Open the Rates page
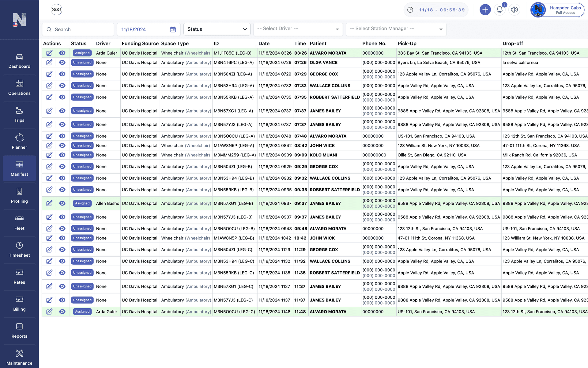Viewport: 588px width, 368px height. tap(19, 277)
